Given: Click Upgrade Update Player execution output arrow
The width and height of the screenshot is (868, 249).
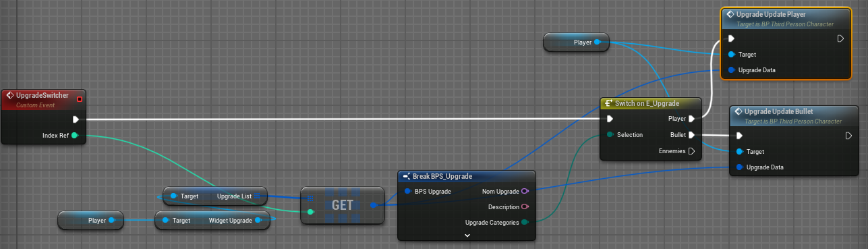Looking at the screenshot, I should 840,38.
